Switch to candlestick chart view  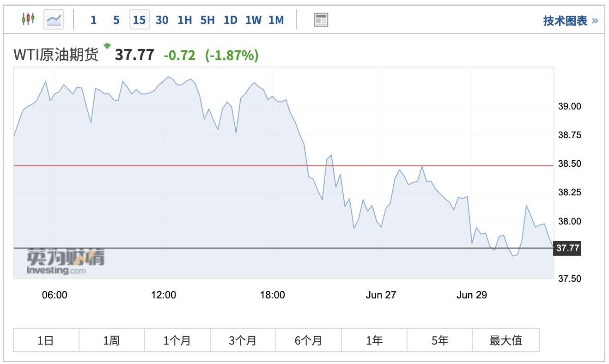pyautogui.click(x=28, y=20)
